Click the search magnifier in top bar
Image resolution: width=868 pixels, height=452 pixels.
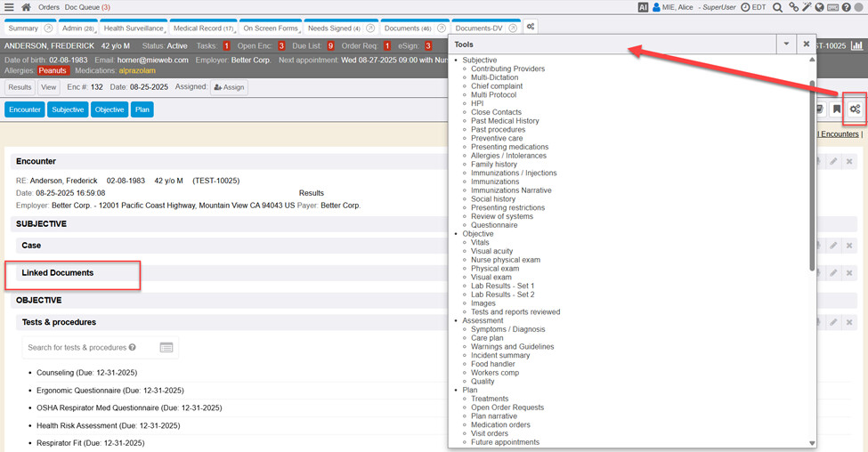(x=777, y=7)
